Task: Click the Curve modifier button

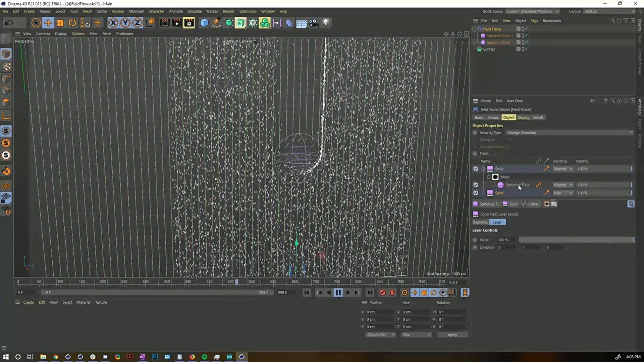Action: (530, 204)
